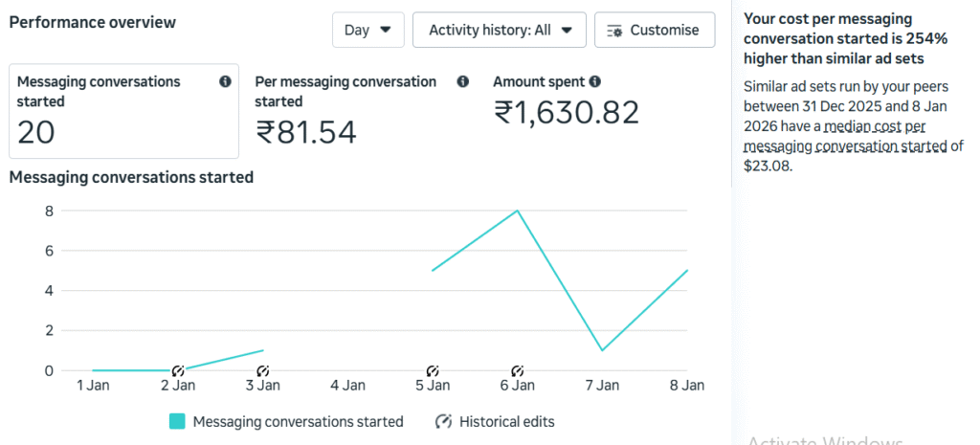Select the Messaging conversations started metric card
This screenshot has height=445, width=980.
(123, 111)
